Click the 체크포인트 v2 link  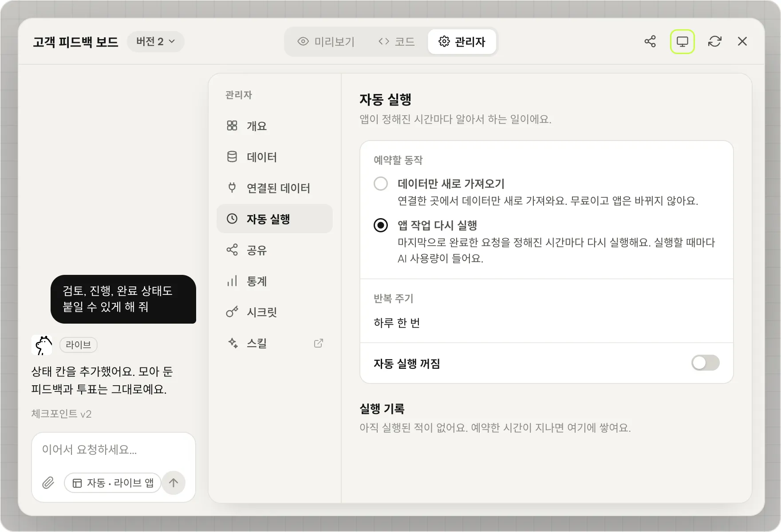(61, 414)
